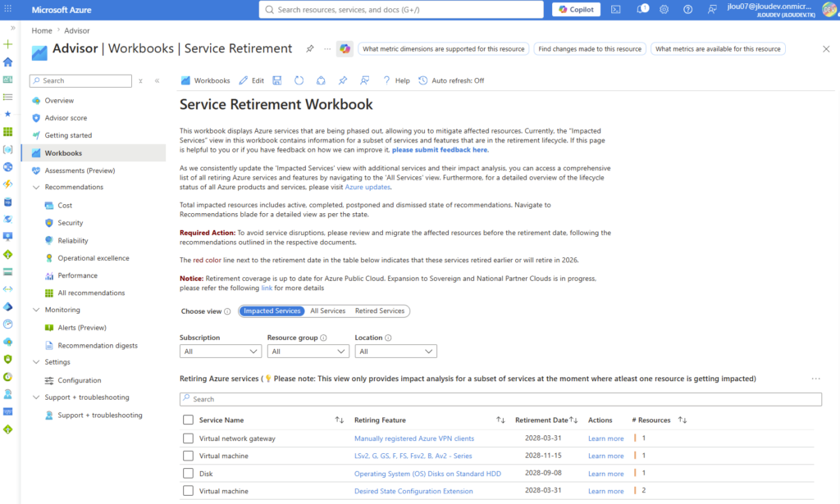Open the feedback icon in top bar

(x=712, y=10)
